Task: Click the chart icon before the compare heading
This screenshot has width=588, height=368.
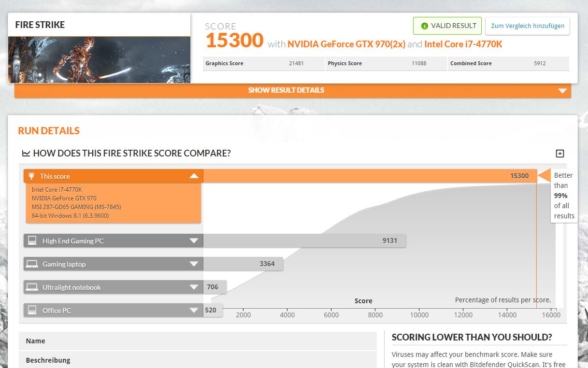Action: [x=26, y=154]
